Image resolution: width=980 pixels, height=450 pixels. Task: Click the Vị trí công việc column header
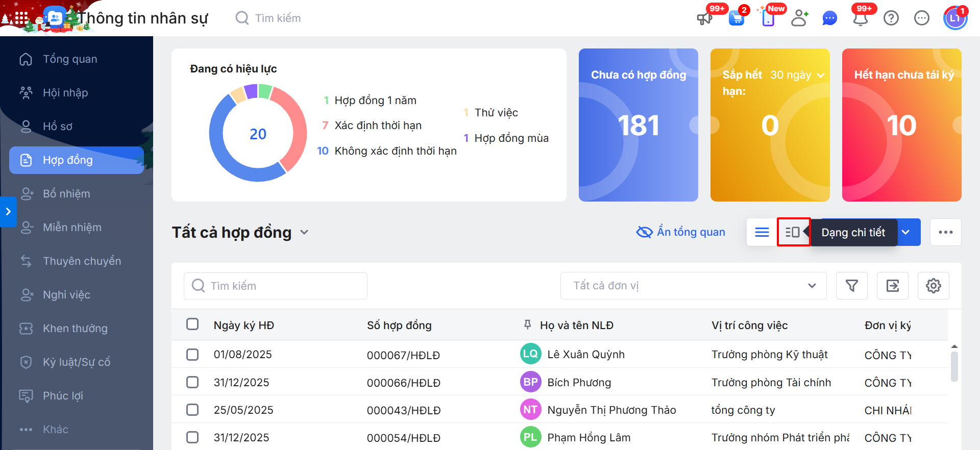[x=750, y=325]
